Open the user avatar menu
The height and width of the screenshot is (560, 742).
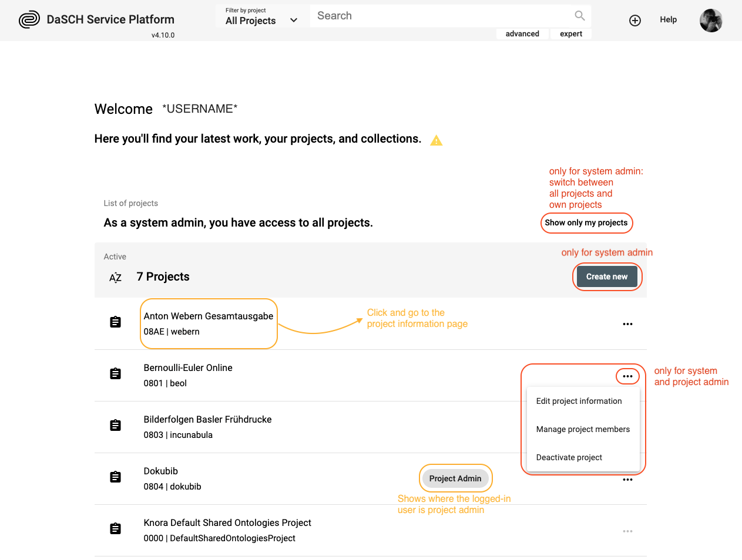point(711,21)
